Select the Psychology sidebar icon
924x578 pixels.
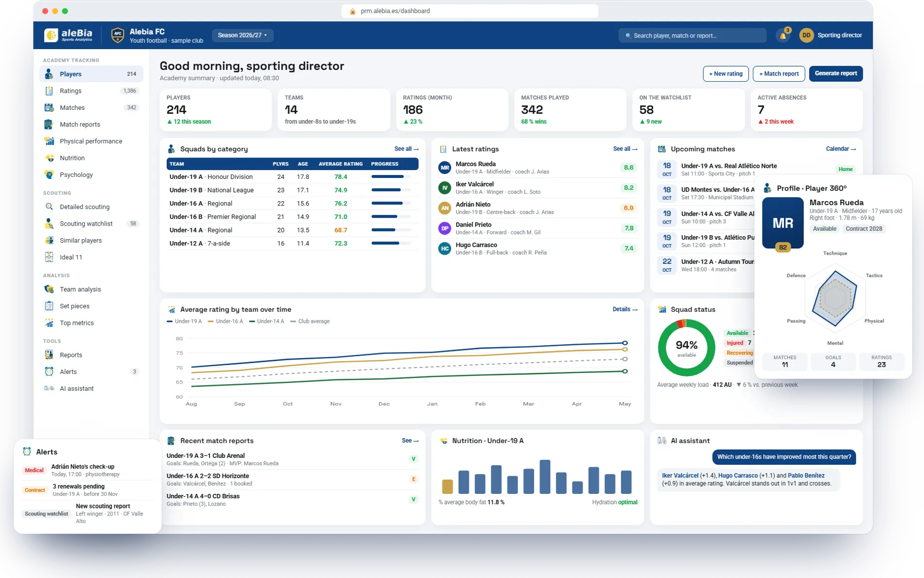49,175
